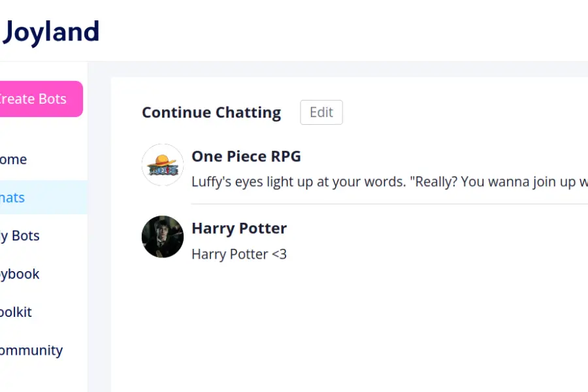
Task: Open the One Piece RPG straw hat avatar
Action: [162, 165]
